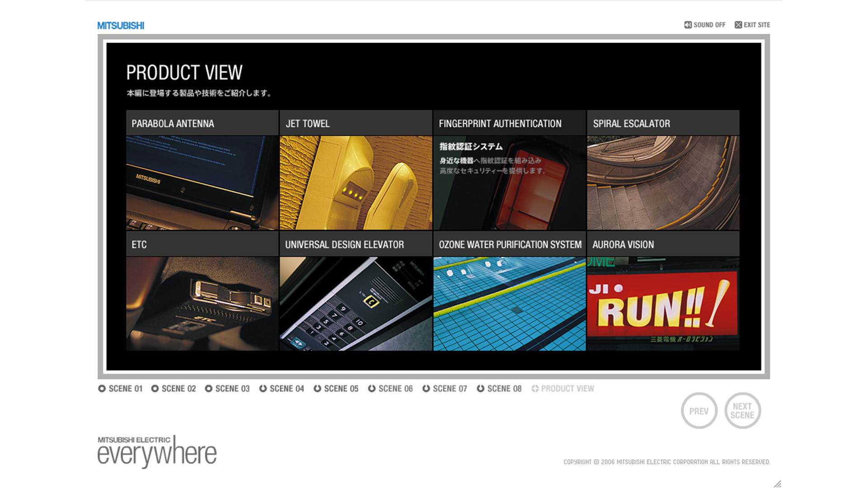Click the Scene 06 circle icon
Image resolution: width=868 pixels, height=488 pixels.
coord(372,389)
